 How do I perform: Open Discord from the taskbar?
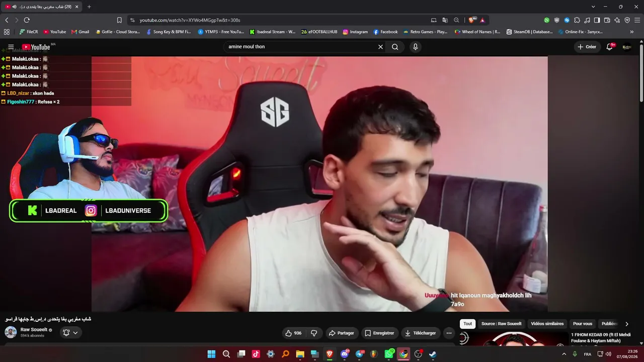click(345, 354)
